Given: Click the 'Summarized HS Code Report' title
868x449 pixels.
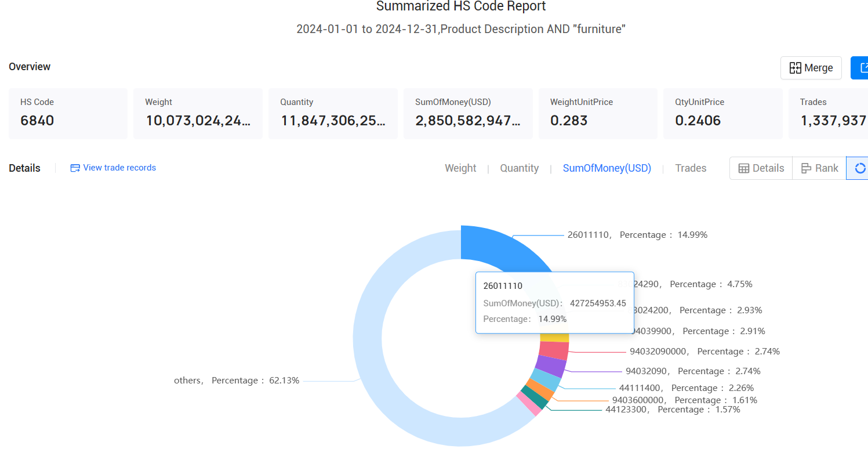Looking at the screenshot, I should tap(461, 6).
